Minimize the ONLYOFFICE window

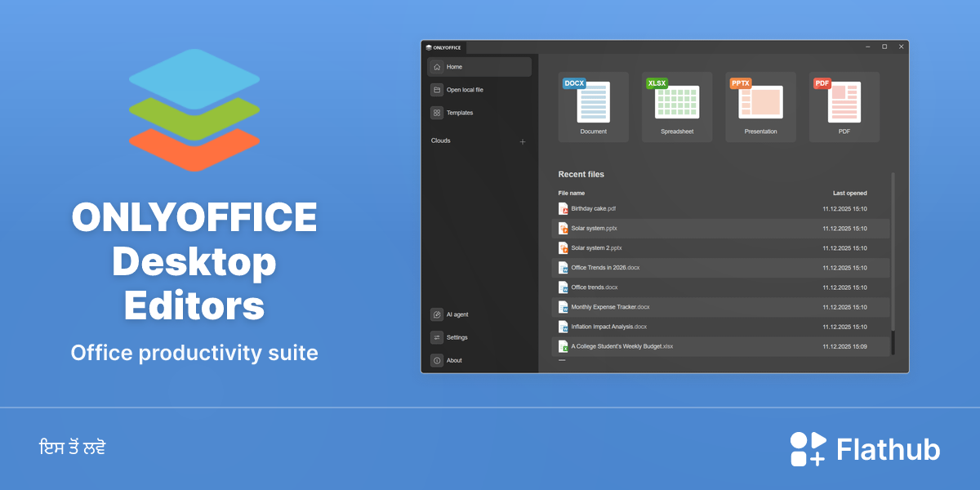pos(867,47)
